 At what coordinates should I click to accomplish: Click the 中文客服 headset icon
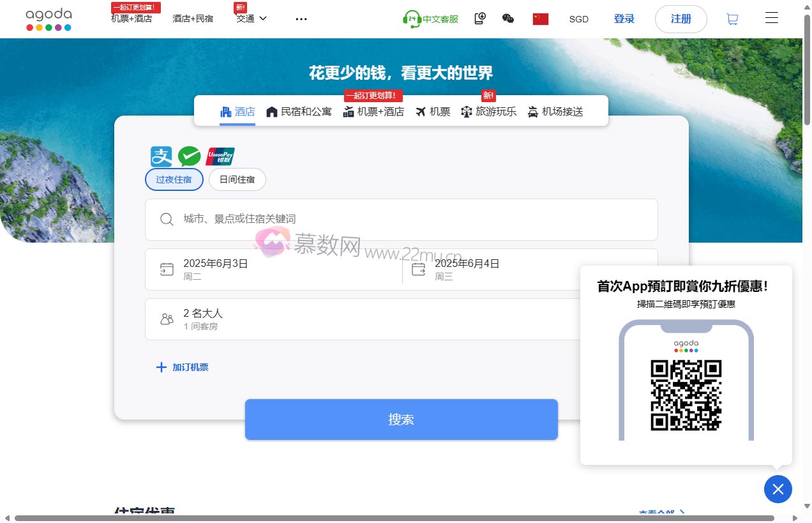(x=412, y=19)
